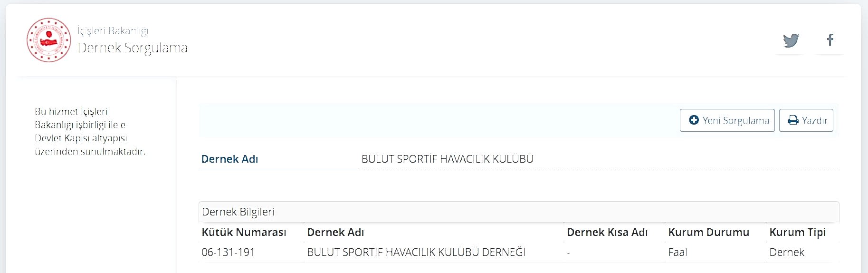Click the printer icon in Yazdır

pyautogui.click(x=793, y=120)
